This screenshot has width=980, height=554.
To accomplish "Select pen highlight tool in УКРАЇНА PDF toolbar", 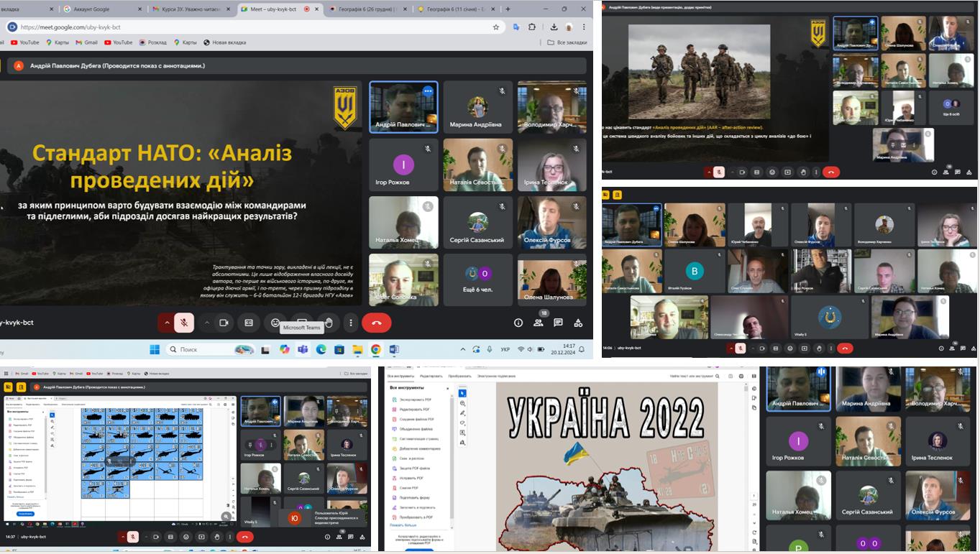I will tap(462, 413).
